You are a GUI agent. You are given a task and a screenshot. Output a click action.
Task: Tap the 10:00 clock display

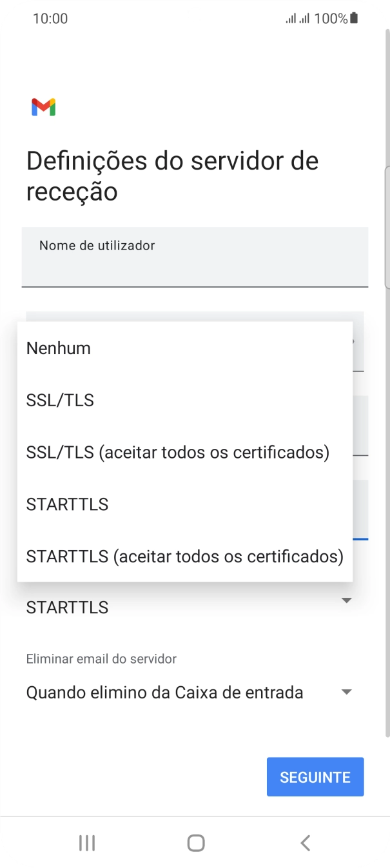point(51,18)
